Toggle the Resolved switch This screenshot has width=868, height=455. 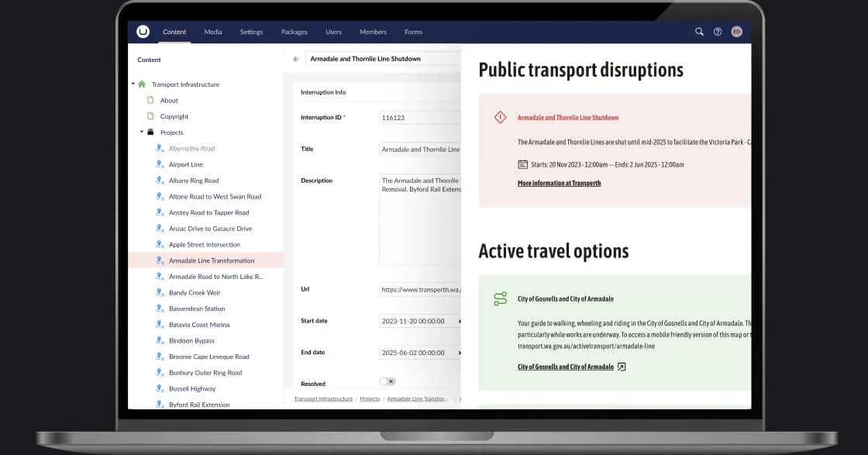coord(387,381)
